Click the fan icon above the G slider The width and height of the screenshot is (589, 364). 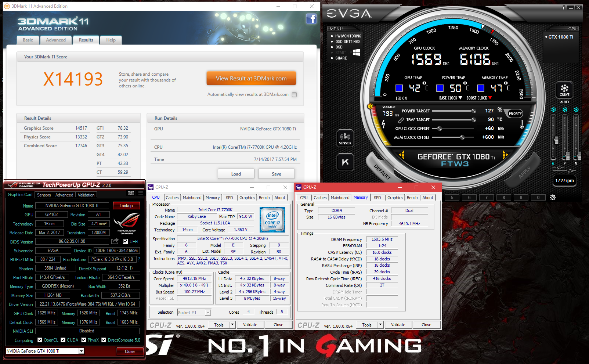coord(553,109)
